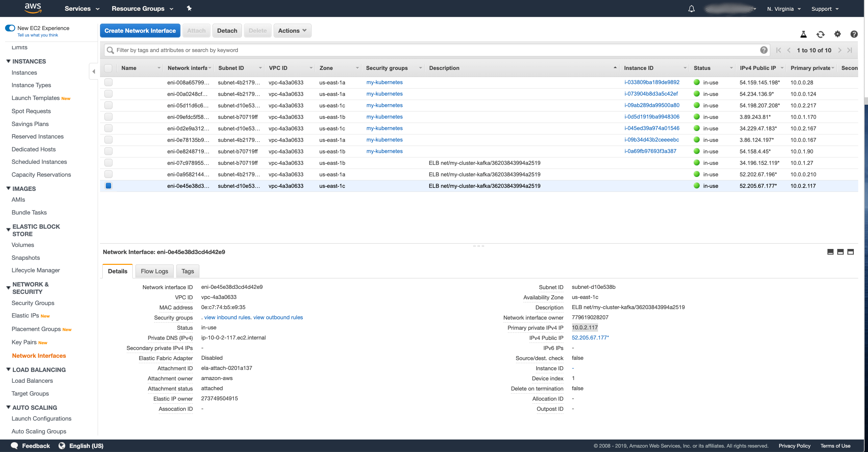The width and height of the screenshot is (868, 452).
Task: Select the checkbox for eni-008a65799 row
Action: click(x=108, y=82)
